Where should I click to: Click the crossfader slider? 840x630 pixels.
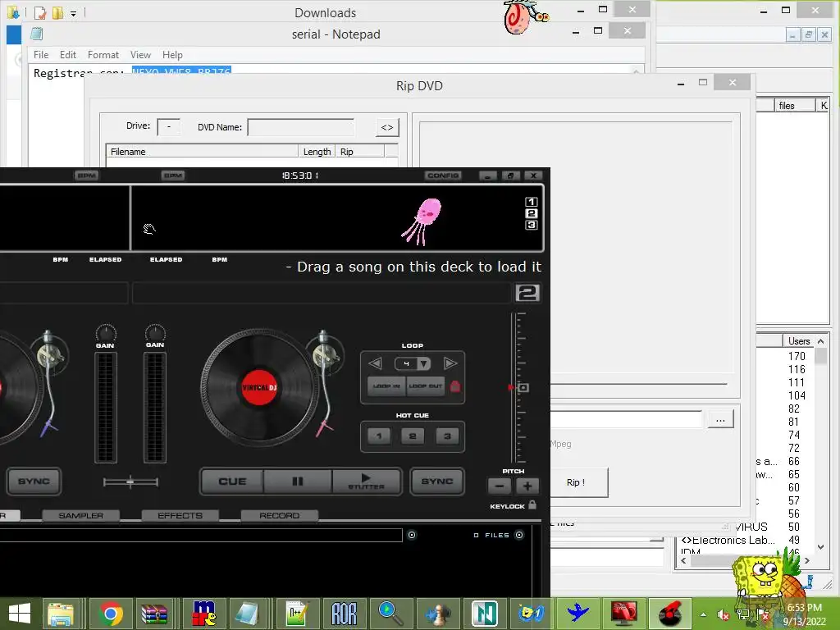tap(130, 482)
